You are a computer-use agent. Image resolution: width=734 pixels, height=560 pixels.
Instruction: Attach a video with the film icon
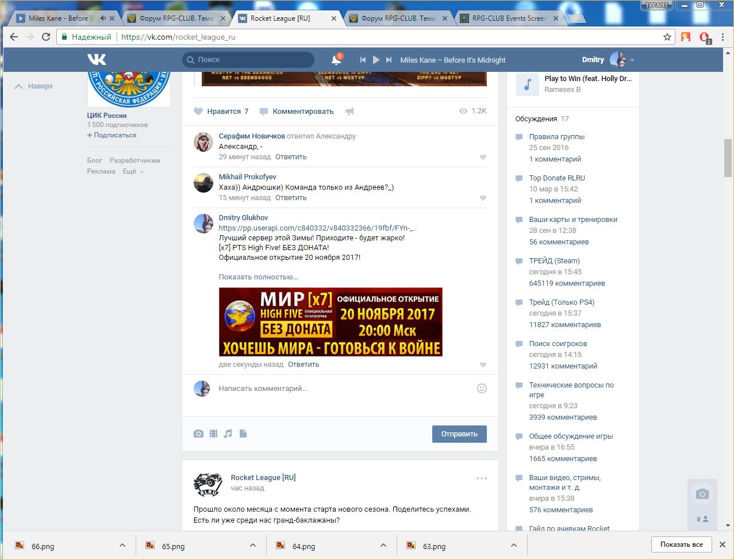[213, 434]
